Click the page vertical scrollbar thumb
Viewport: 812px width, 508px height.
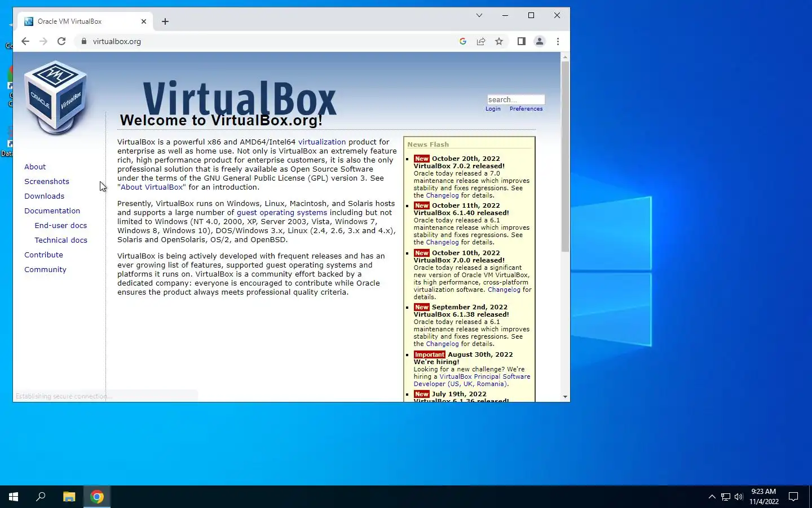click(565, 156)
